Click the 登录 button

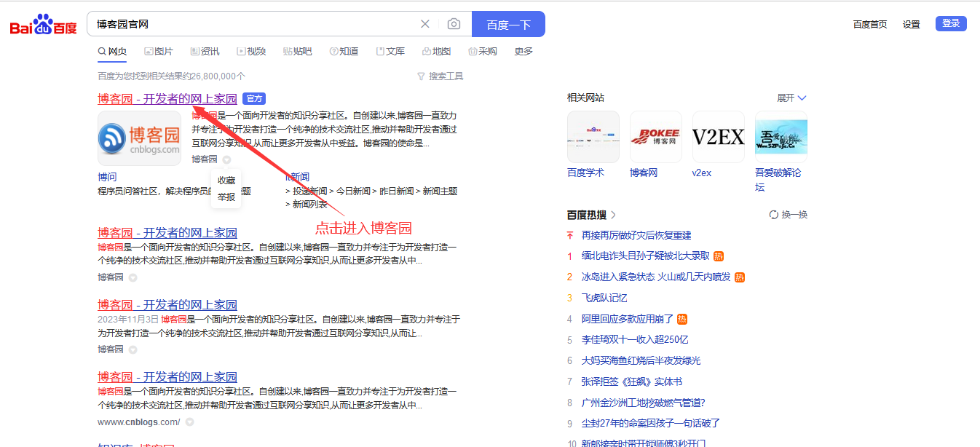pos(951,23)
